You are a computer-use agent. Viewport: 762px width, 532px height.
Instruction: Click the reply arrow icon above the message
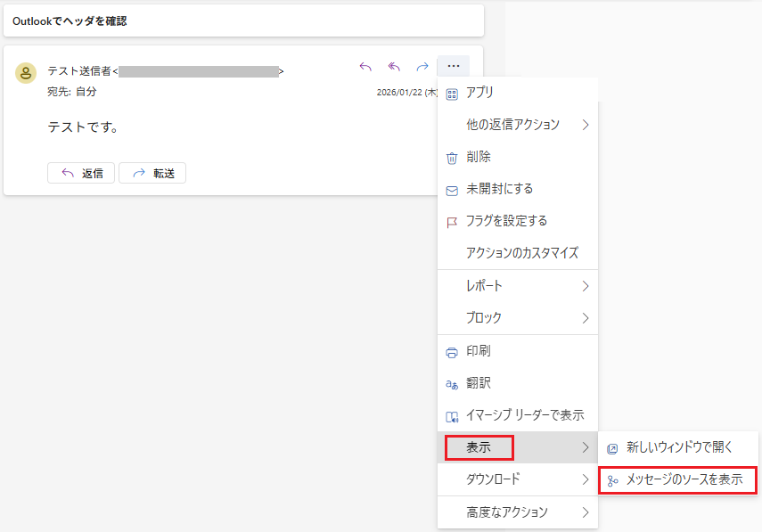pyautogui.click(x=365, y=66)
